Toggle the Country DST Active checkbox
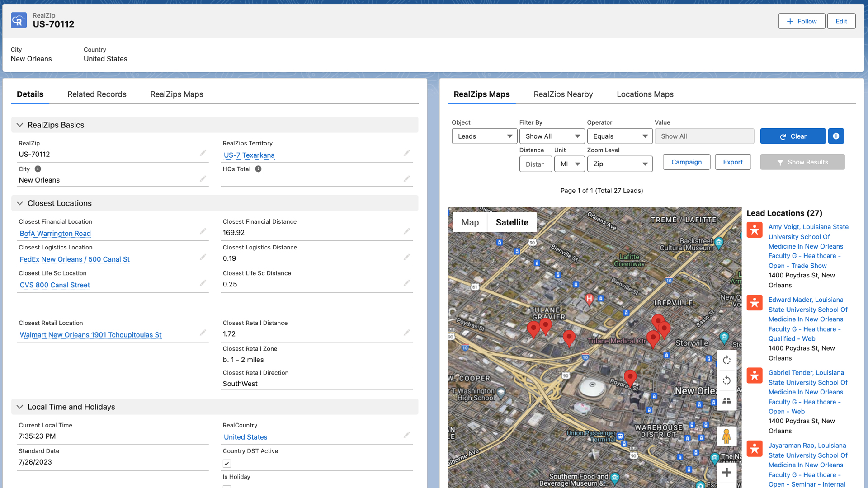Viewport: 868px width, 488px height. point(227,464)
